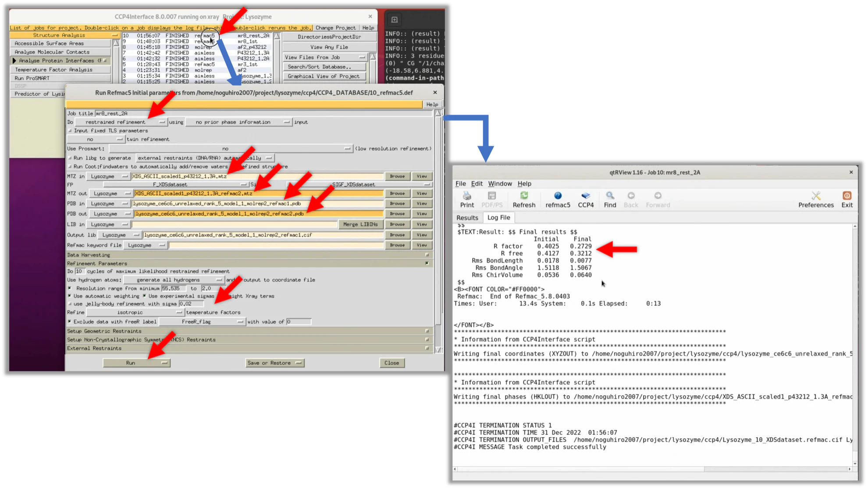Open Edit menu in qtRView

click(477, 184)
